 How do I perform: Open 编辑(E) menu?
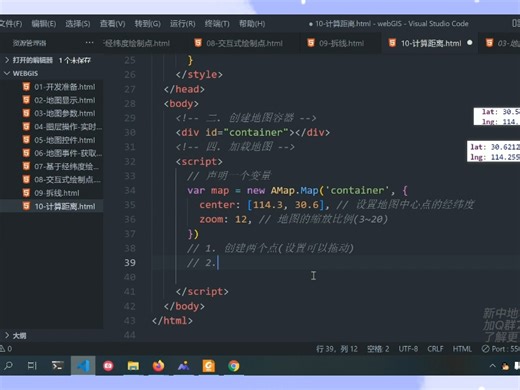point(44,24)
